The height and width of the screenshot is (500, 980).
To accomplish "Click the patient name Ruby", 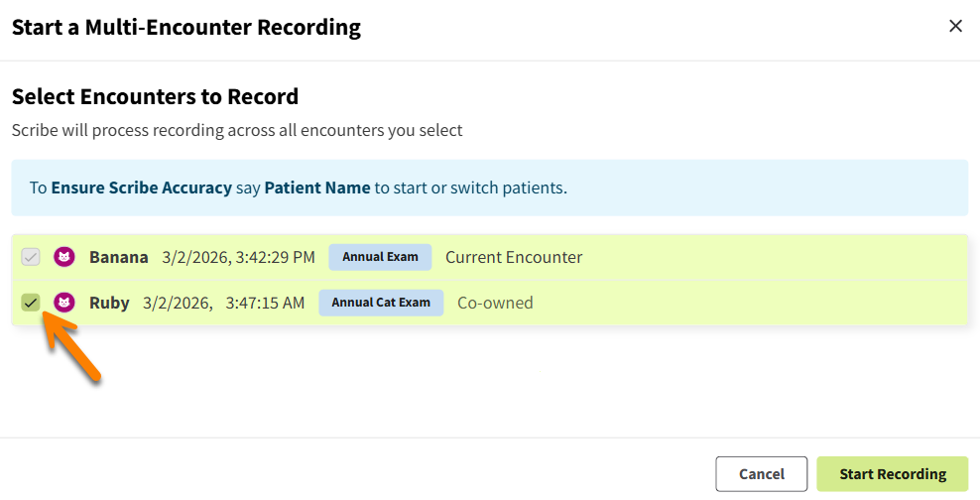I will tap(109, 303).
